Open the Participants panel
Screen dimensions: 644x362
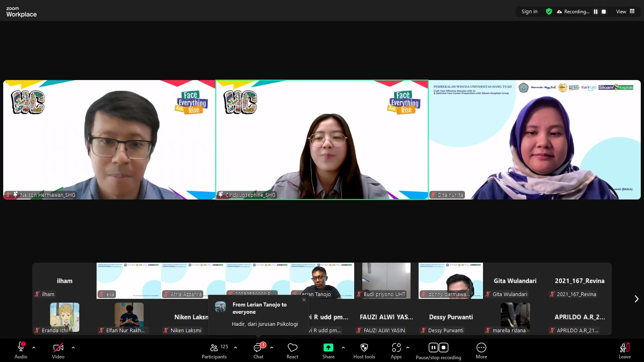(214, 351)
